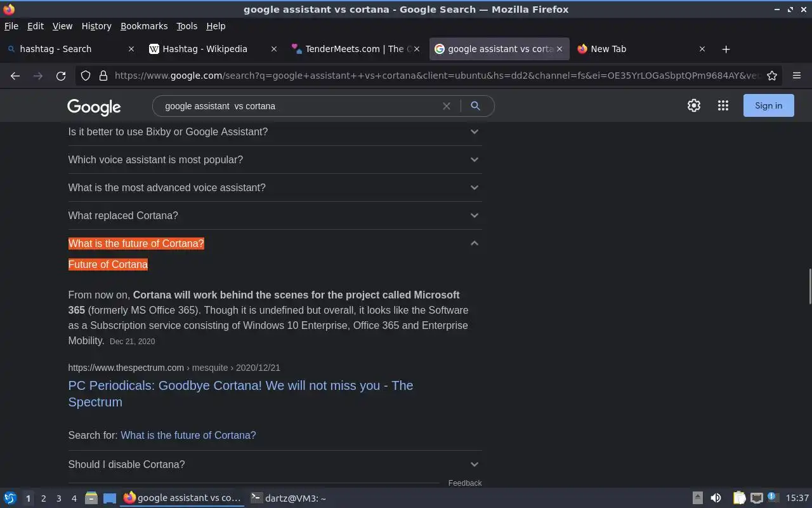
Task: Open the file manager in taskbar
Action: pyautogui.click(x=91, y=498)
